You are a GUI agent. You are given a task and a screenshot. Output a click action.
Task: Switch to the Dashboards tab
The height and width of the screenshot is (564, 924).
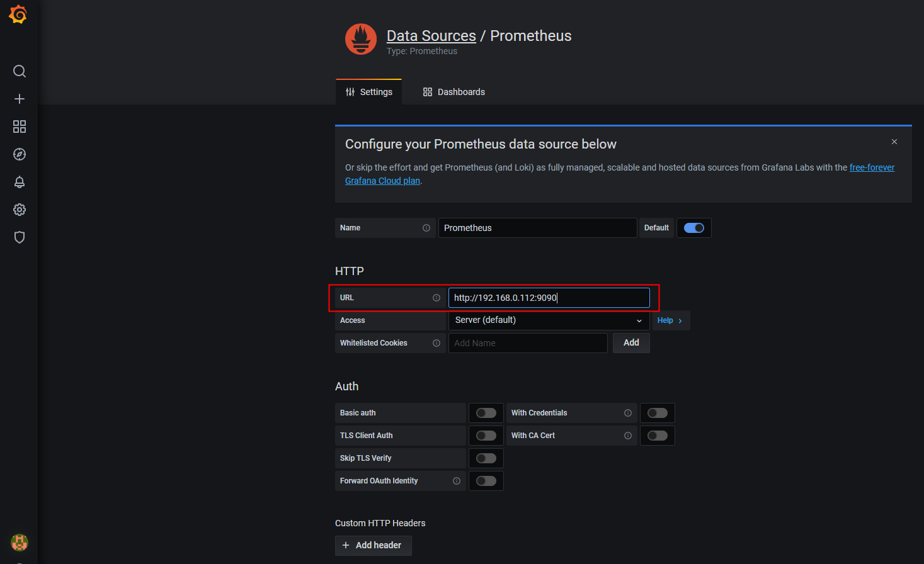pos(454,92)
